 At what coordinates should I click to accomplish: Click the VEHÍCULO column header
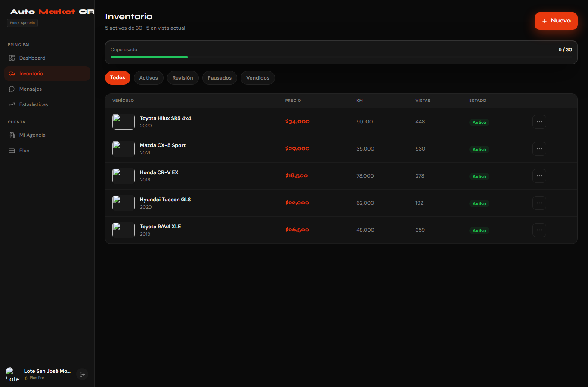[x=123, y=101]
